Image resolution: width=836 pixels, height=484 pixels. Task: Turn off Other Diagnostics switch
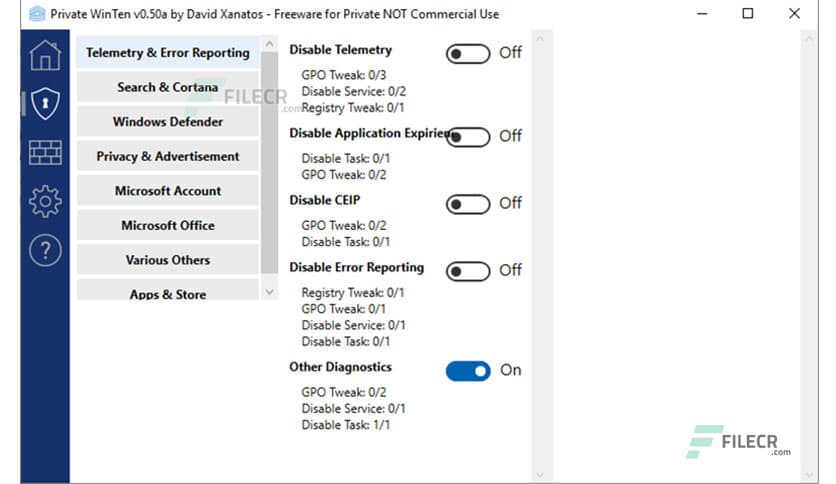tap(468, 371)
